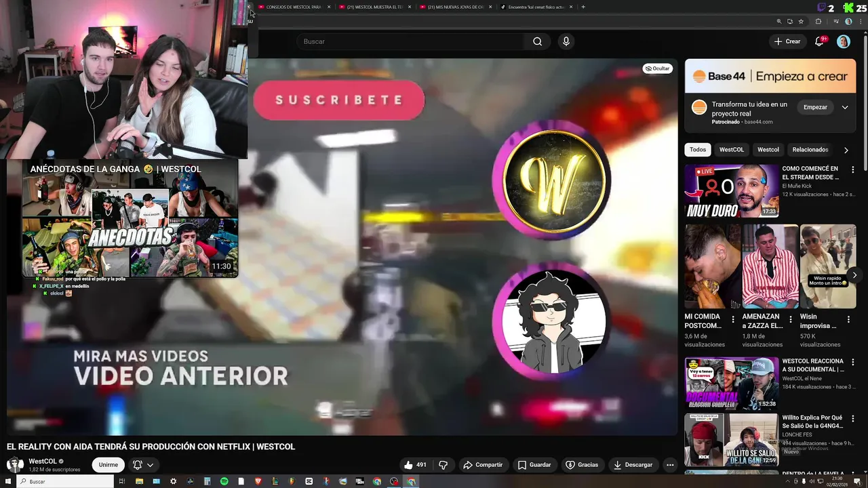The width and height of the screenshot is (868, 488).
Task: Open the Wisin improvisa short
Action: [828, 266]
